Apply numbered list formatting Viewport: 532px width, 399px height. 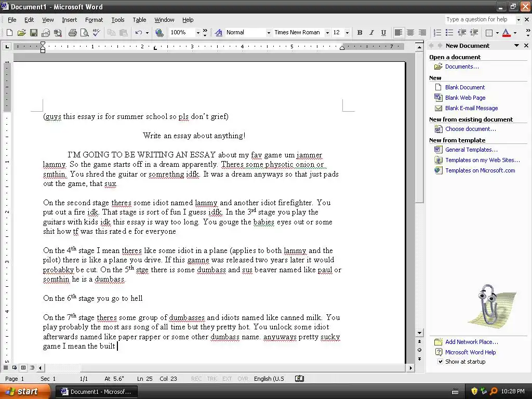437,33
